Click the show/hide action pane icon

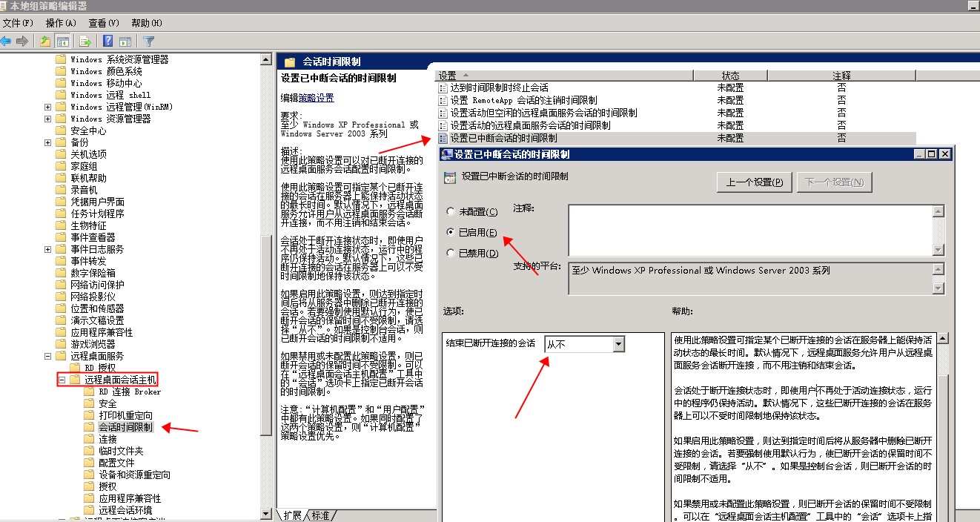coord(125,42)
